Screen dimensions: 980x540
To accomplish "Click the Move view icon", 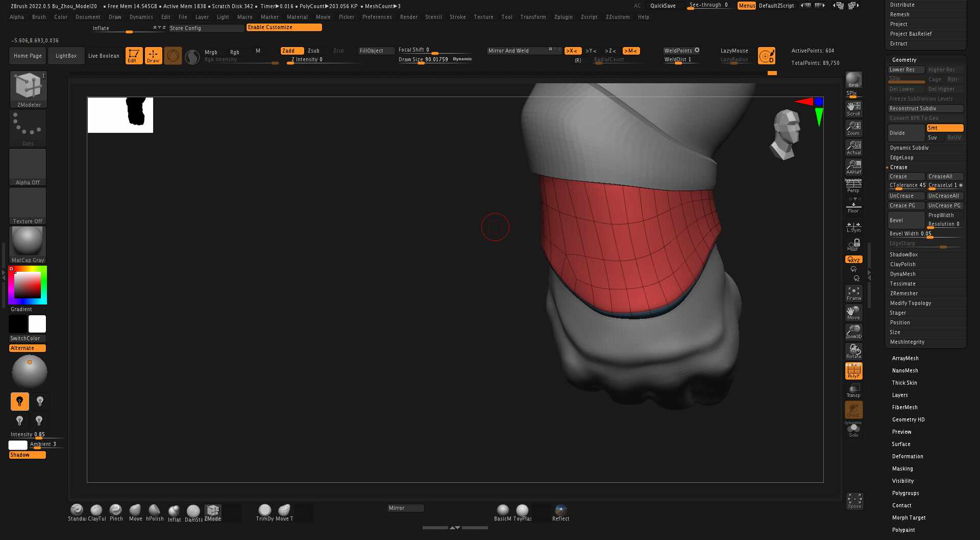I will tap(853, 312).
